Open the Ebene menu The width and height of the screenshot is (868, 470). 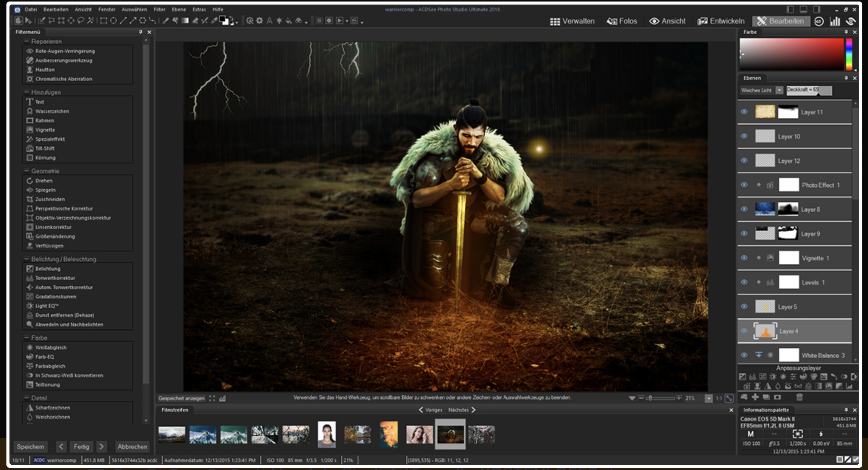coord(179,9)
